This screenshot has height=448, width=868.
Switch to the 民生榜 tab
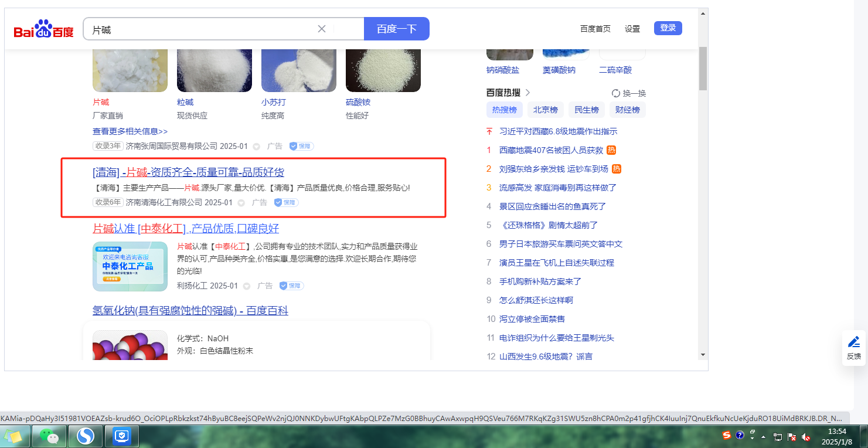pos(587,110)
